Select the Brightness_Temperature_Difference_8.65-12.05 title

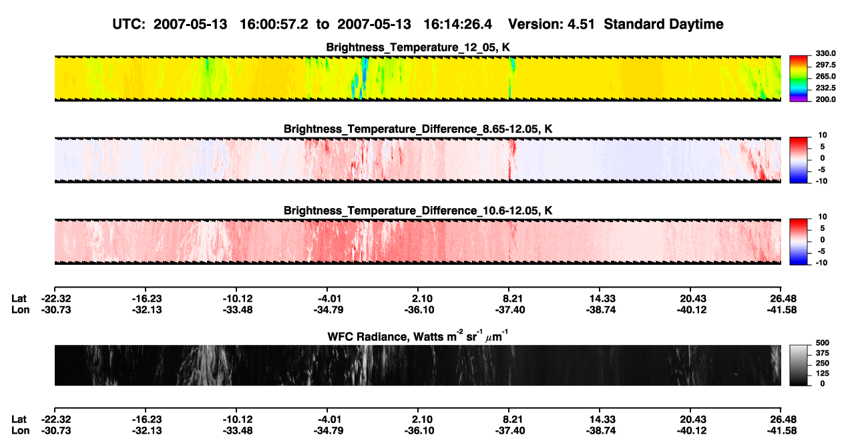pos(418,129)
